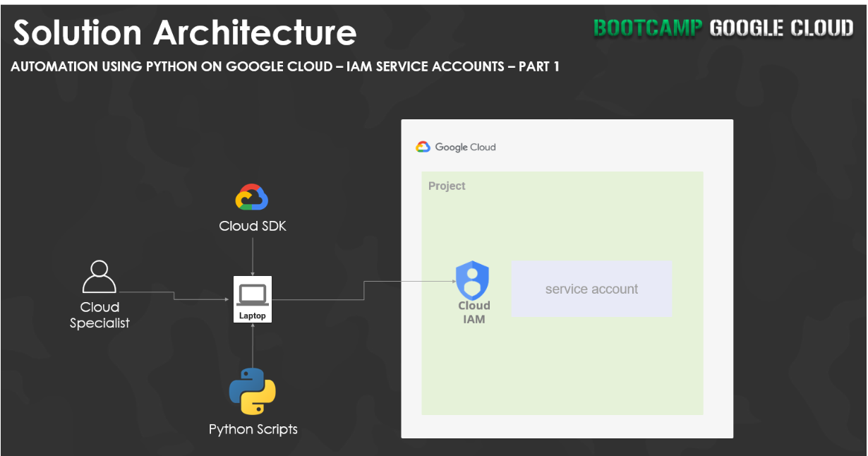
Task: Click the BOOTCAMP GOOGLE CLOUD header logo
Action: pyautogui.click(x=723, y=28)
